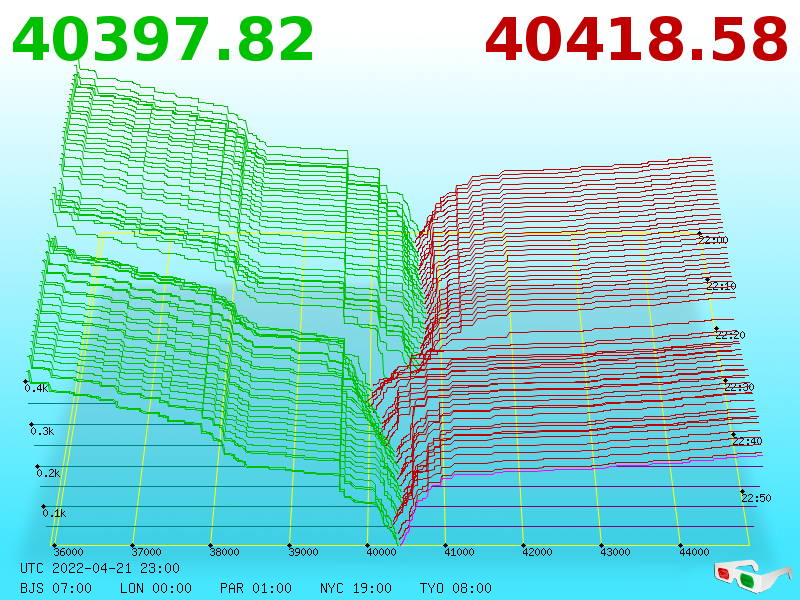Image resolution: width=800 pixels, height=600 pixels.
Task: Click the 0.4k depth axis label
Action: tap(36, 388)
